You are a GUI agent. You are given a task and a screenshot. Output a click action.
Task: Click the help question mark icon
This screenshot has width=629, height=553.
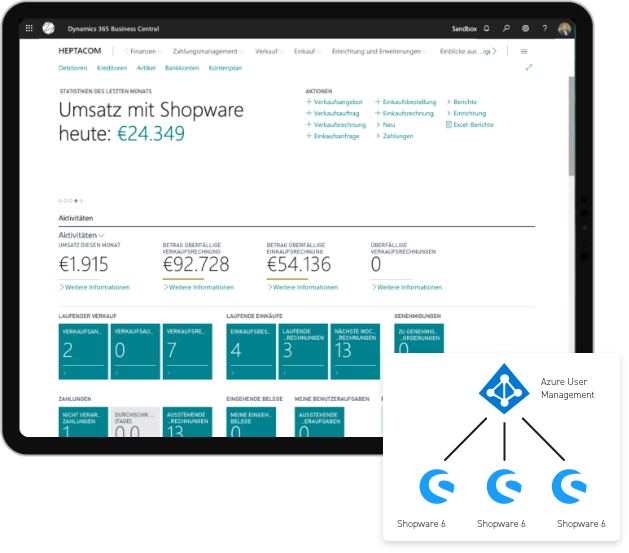(545, 29)
